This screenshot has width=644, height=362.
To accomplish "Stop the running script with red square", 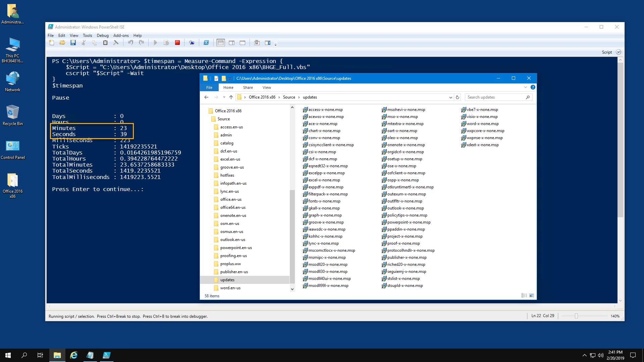I will click(x=177, y=43).
